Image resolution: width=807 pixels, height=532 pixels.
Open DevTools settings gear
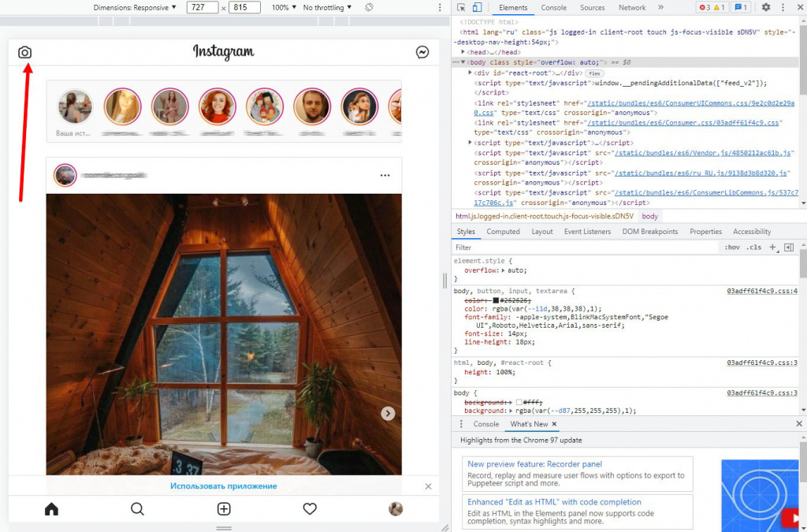(766, 8)
